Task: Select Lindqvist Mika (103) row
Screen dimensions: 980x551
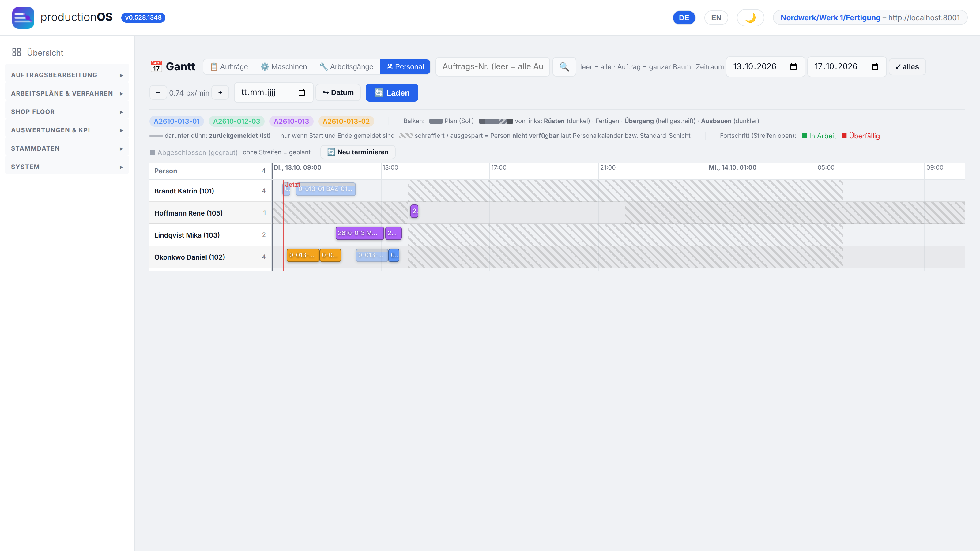Action: pos(210,235)
